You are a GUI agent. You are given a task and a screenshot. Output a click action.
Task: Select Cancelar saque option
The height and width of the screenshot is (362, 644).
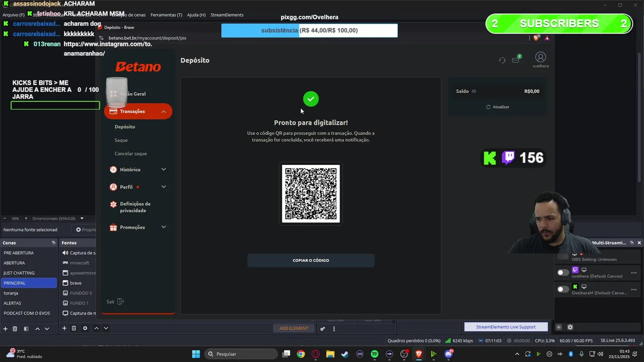pyautogui.click(x=131, y=153)
